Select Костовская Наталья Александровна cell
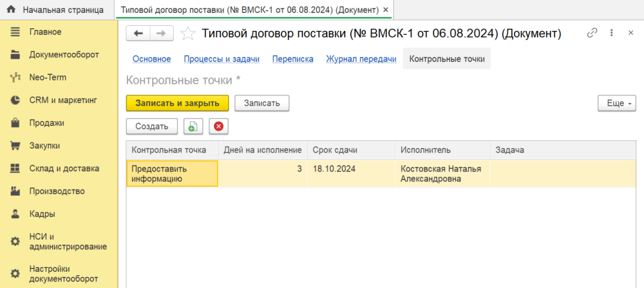Viewport: 644px width, 288px height. point(443,174)
